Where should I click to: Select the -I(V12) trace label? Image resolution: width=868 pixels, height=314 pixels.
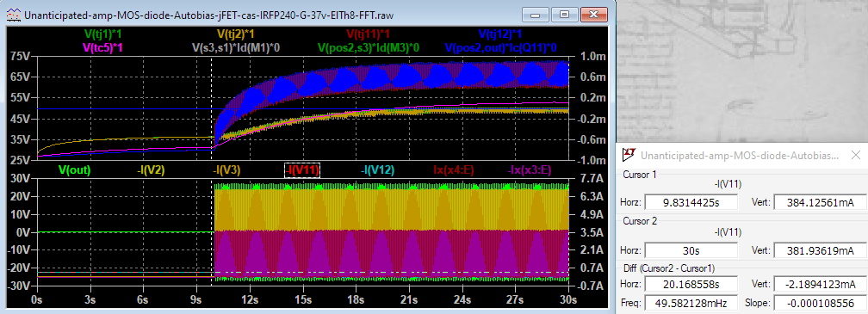377,170
